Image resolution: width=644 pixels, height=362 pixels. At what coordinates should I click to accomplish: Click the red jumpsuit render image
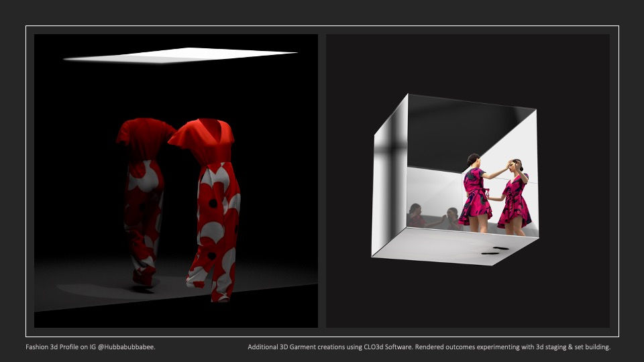[x=176, y=180]
